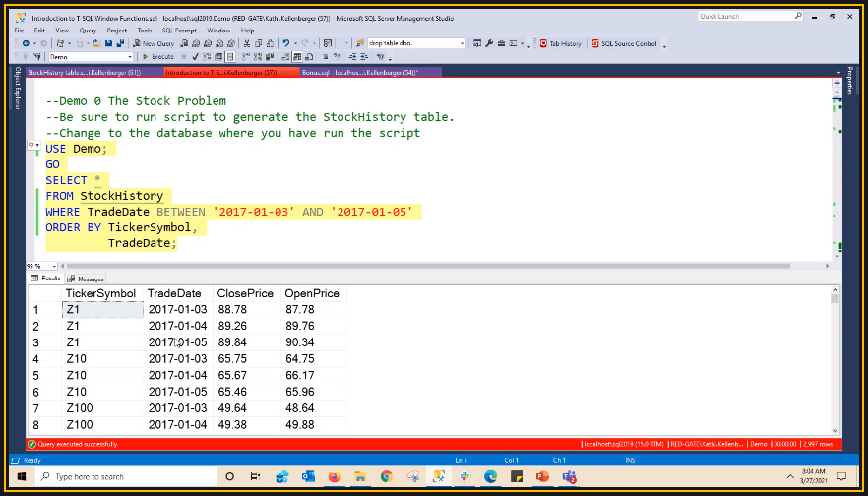The image size is (868, 496).
Task: Click the Undo arrow icon
Action: [x=285, y=43]
